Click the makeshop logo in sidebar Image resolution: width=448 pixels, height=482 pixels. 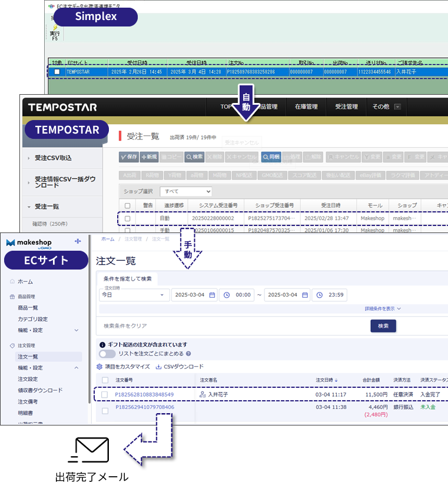tap(30, 242)
